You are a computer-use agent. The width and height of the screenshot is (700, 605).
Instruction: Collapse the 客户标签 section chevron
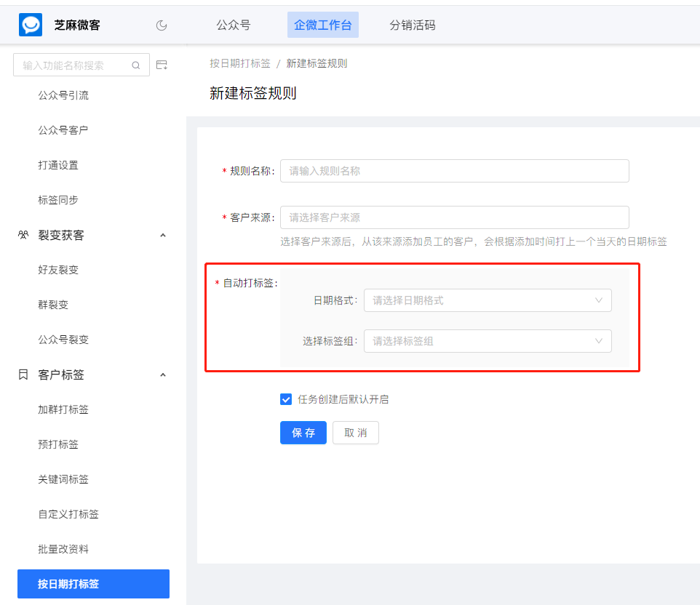(x=163, y=374)
